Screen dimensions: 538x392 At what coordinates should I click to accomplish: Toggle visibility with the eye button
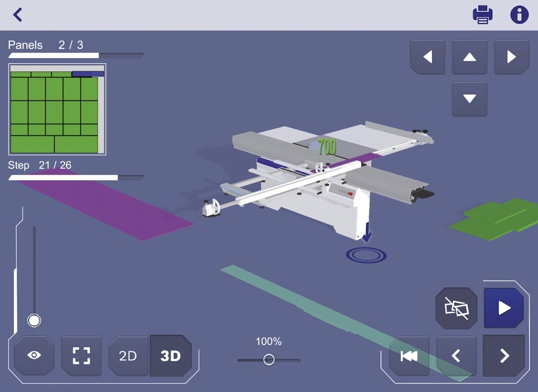(x=34, y=356)
